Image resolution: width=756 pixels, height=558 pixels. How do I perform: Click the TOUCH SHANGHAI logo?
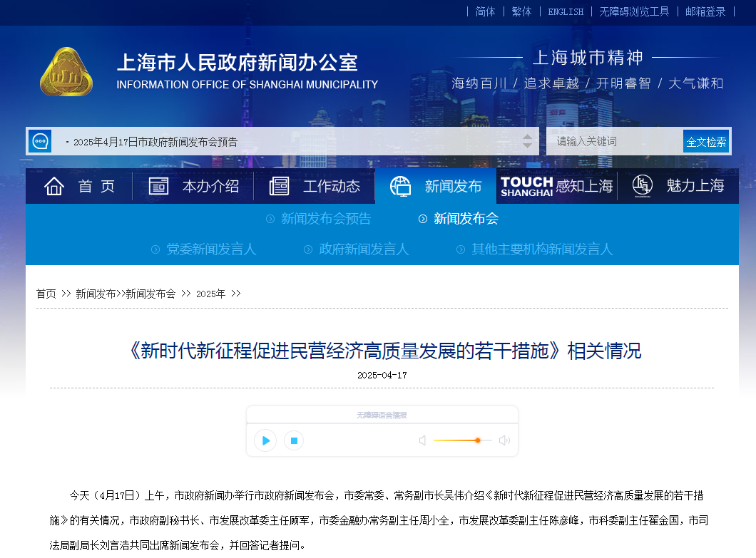tap(526, 185)
